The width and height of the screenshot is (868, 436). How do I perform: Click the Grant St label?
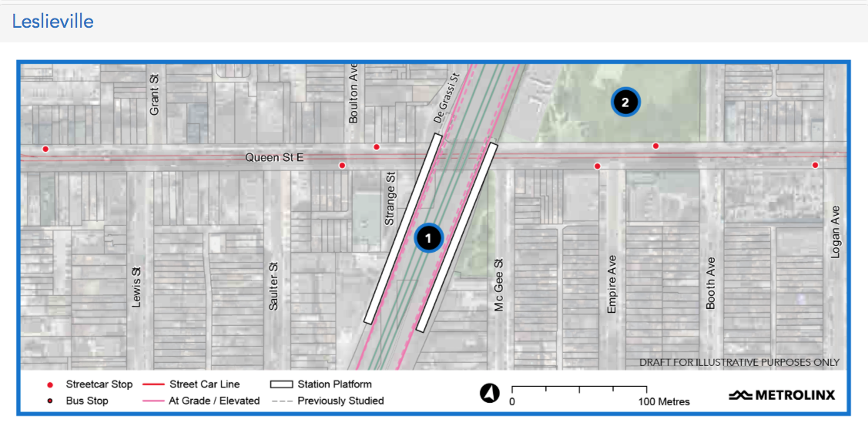coord(155,95)
